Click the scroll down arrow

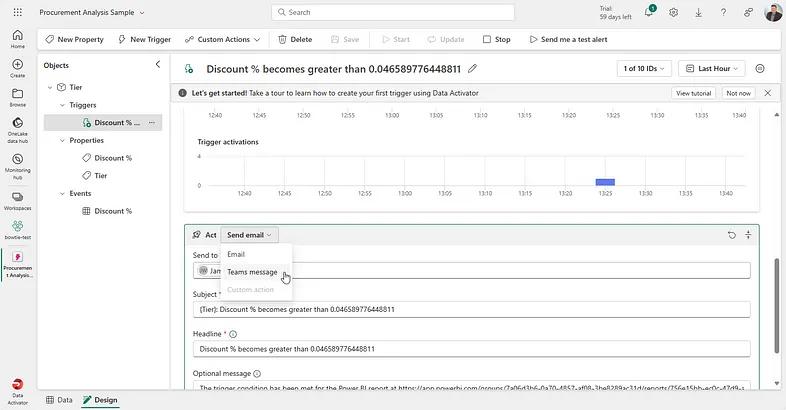click(777, 383)
